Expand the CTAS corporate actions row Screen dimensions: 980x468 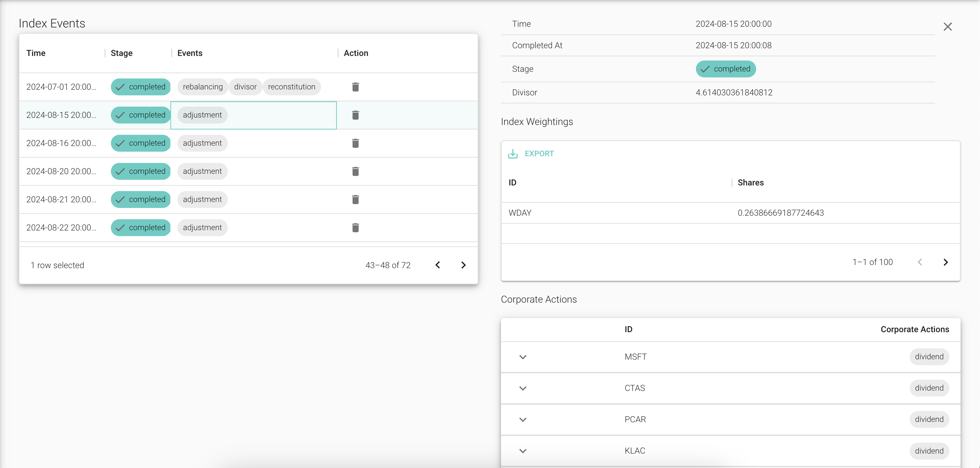(x=522, y=388)
